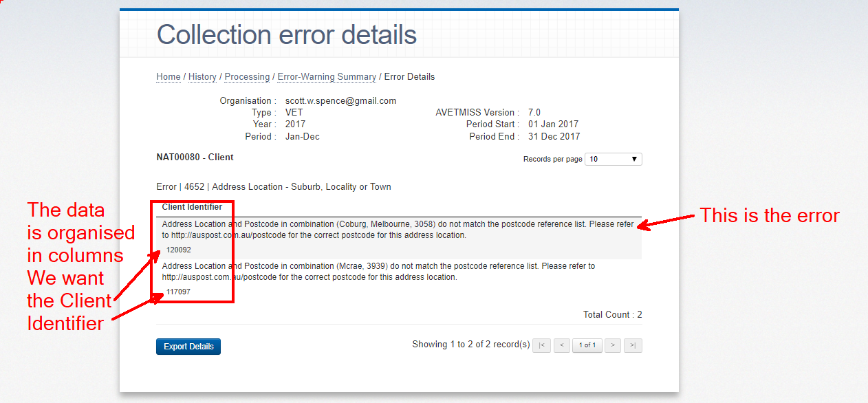This screenshot has width=868, height=403.
Task: Click the '1 of 1' page indicator
Action: coord(587,345)
